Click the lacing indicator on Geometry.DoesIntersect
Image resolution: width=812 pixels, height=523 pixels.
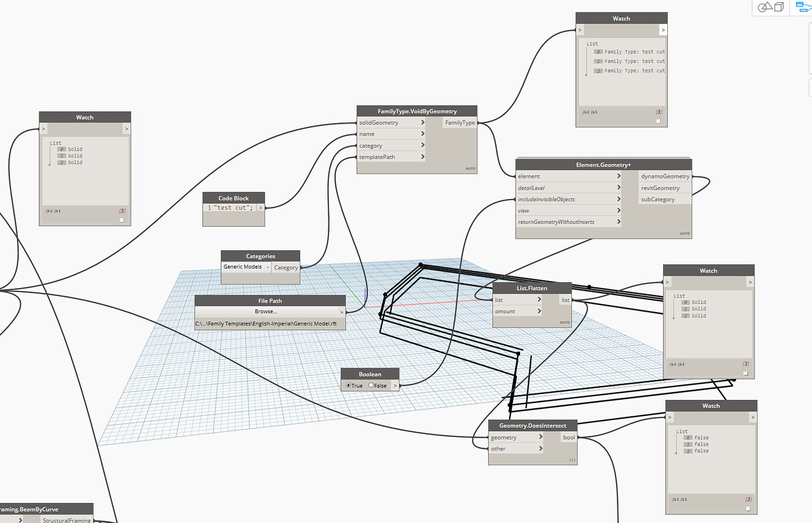[x=571, y=459]
